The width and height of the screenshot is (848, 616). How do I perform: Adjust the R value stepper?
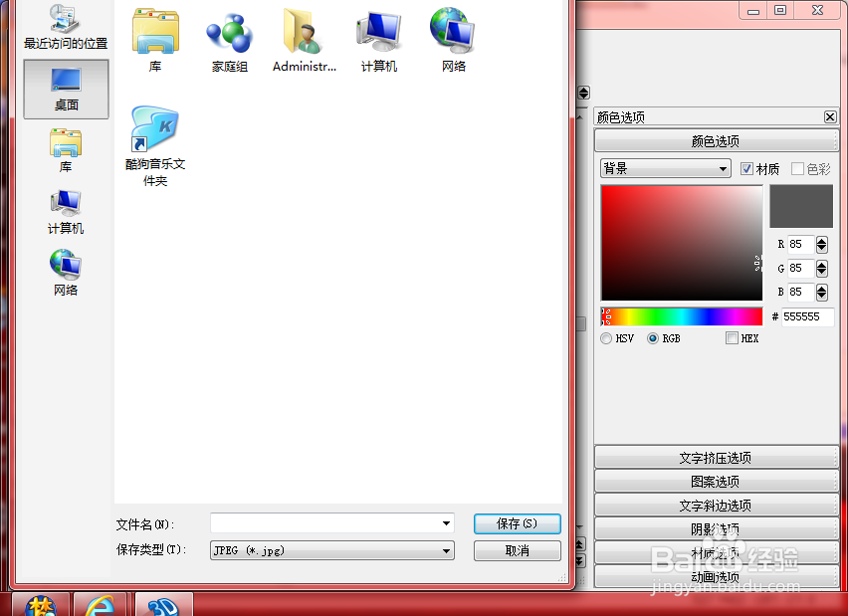click(x=821, y=245)
